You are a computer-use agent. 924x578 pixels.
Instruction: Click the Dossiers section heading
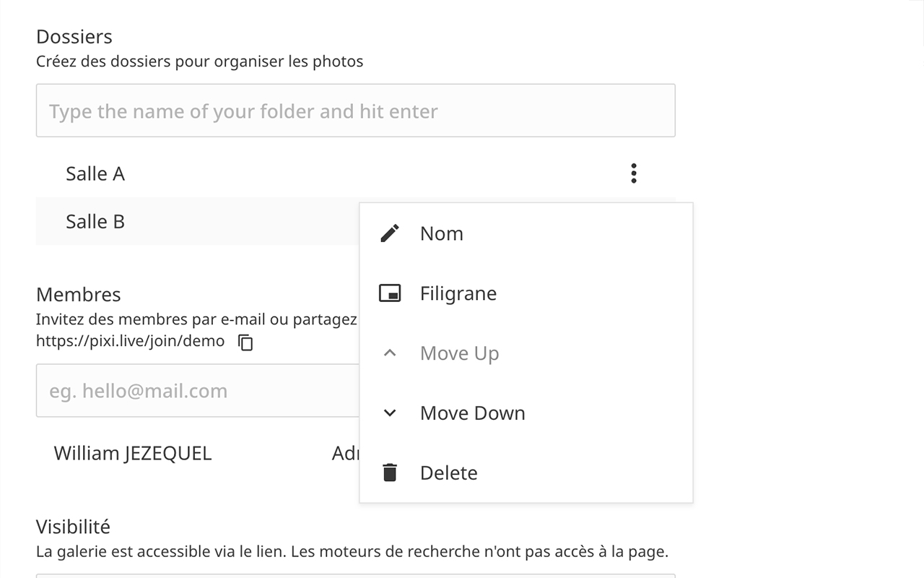(x=74, y=36)
